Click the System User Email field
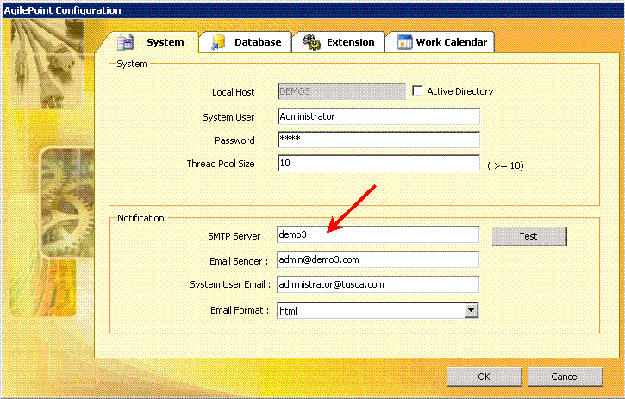Screen dimensions: 625x399 click(x=378, y=285)
